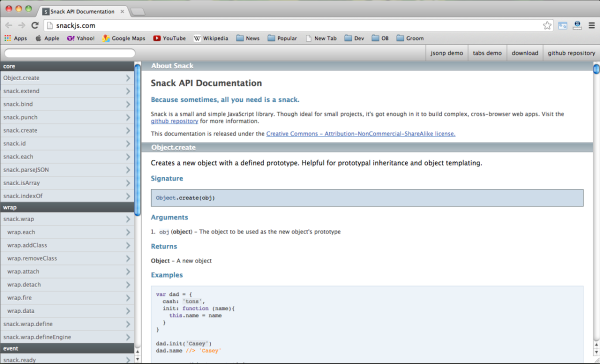The image size is (600, 364).
Task: Close the Snack API Documentation tab
Action: (x=122, y=11)
